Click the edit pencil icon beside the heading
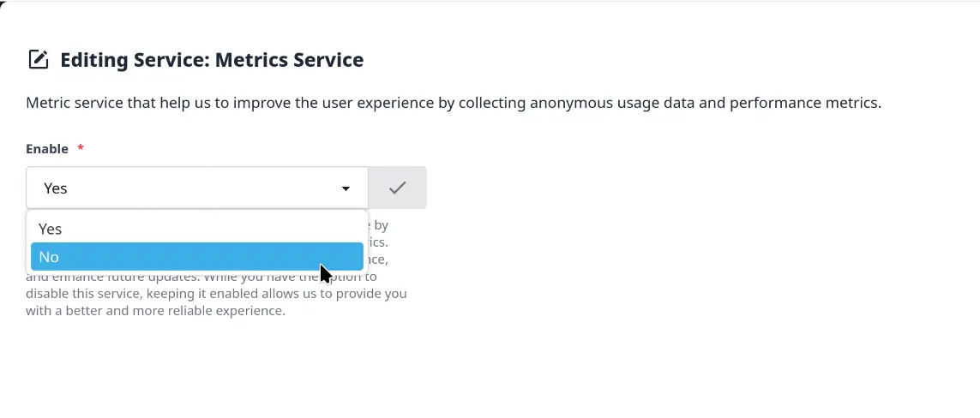Viewport: 980px width, 418px height. [x=38, y=59]
